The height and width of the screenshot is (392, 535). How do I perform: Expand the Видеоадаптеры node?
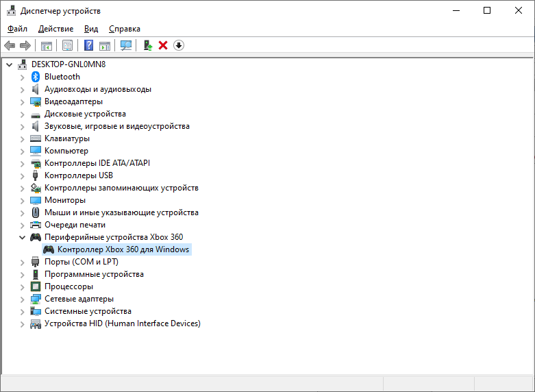22,101
